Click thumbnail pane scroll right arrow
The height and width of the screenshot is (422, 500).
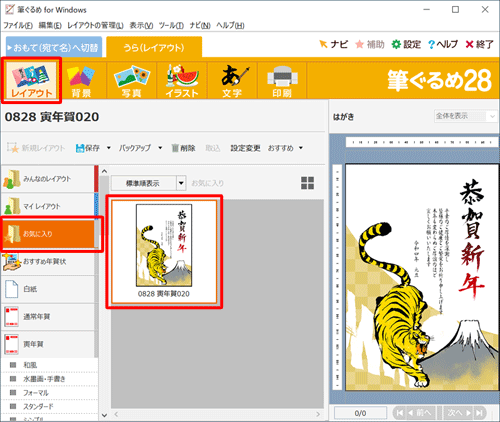click(318, 414)
